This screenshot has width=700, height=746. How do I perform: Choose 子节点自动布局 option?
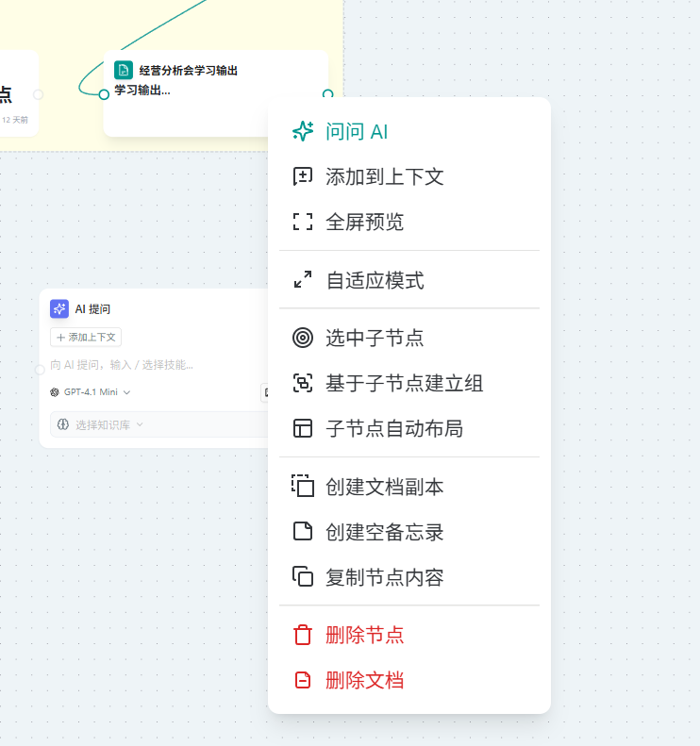[409, 428]
